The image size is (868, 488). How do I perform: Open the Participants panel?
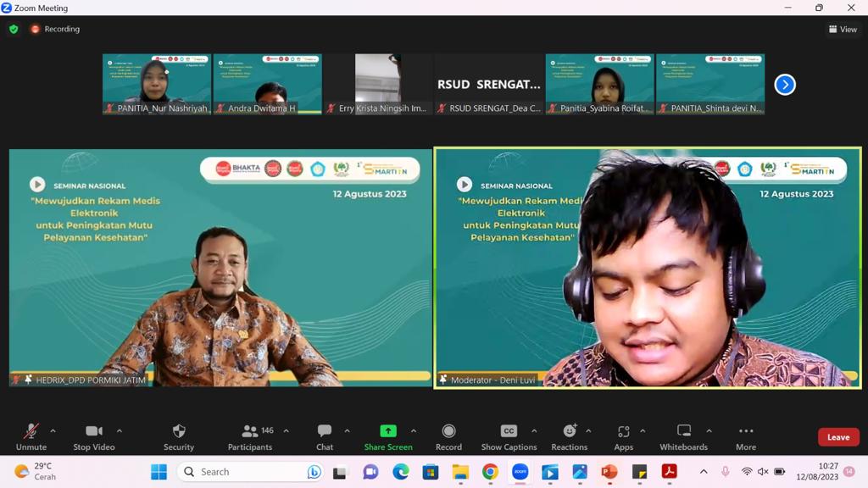pyautogui.click(x=250, y=436)
